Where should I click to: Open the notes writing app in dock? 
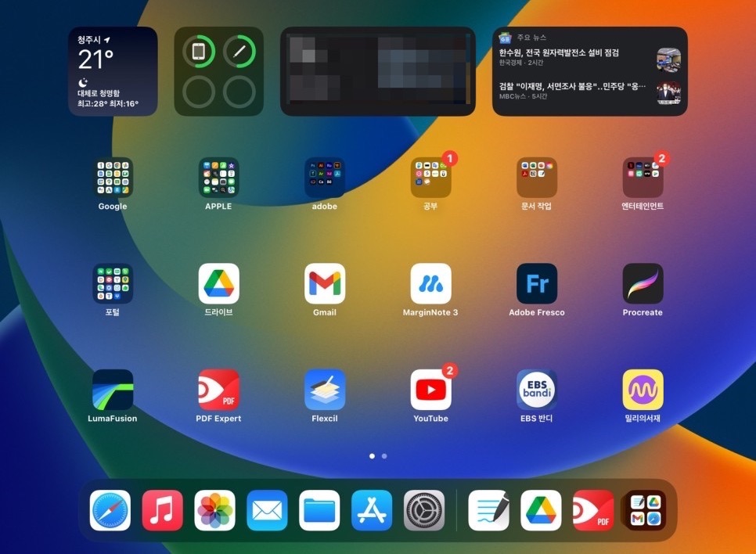point(488,510)
